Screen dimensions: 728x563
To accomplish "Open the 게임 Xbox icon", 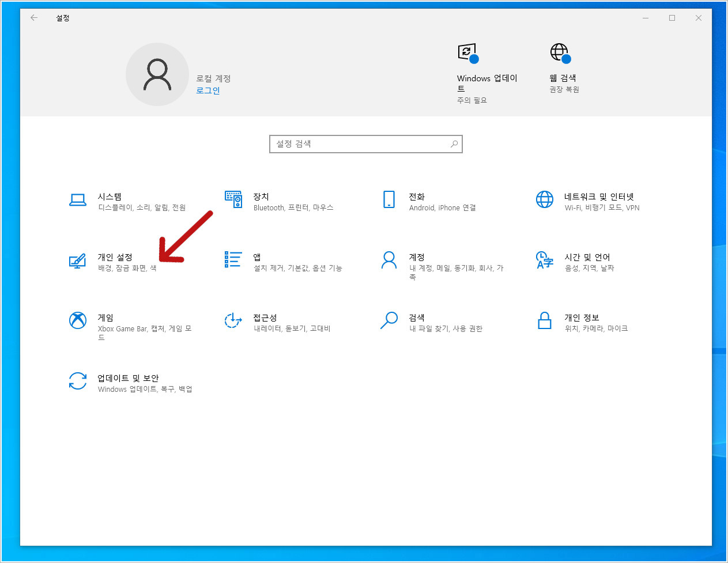I will pyautogui.click(x=78, y=320).
